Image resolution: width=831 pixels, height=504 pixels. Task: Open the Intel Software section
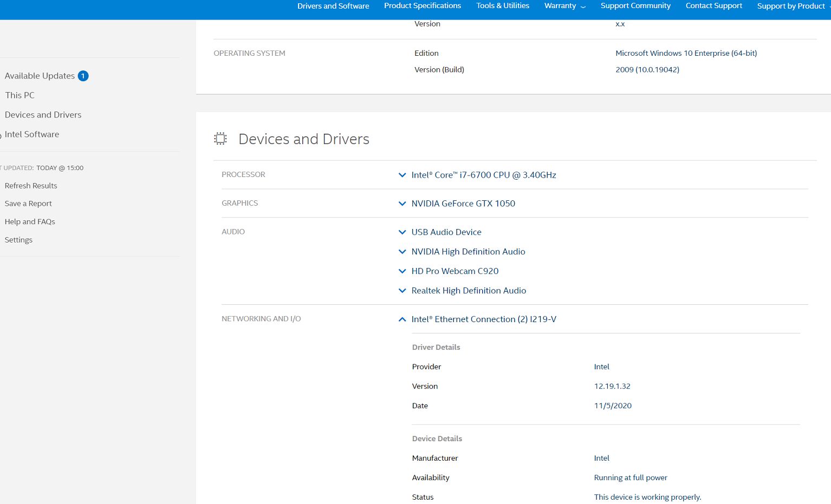pos(32,134)
